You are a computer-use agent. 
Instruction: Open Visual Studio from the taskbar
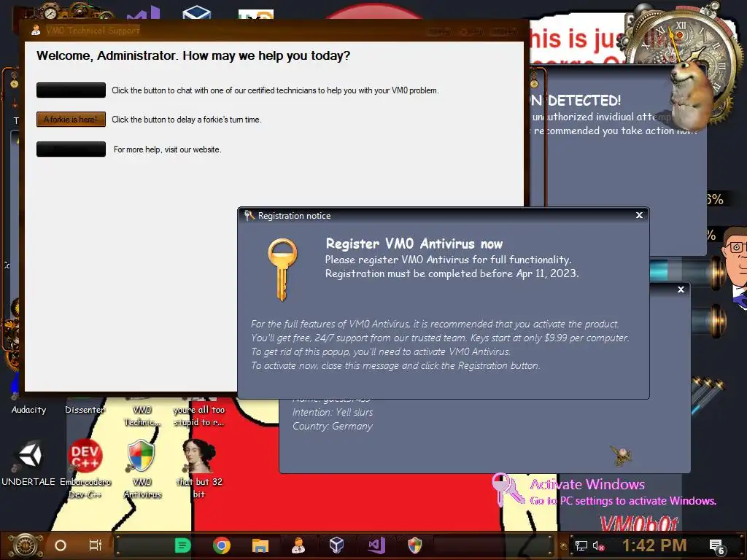point(376,545)
